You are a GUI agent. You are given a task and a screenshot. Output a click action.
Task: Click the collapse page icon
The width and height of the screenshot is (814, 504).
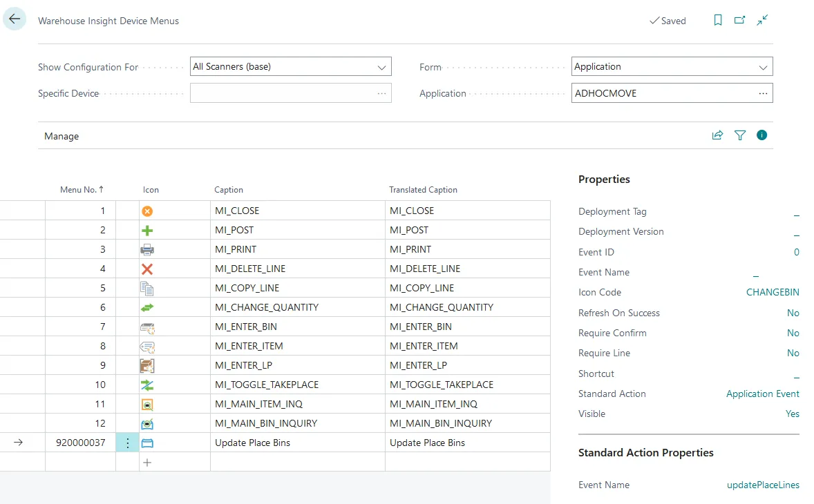coord(762,21)
